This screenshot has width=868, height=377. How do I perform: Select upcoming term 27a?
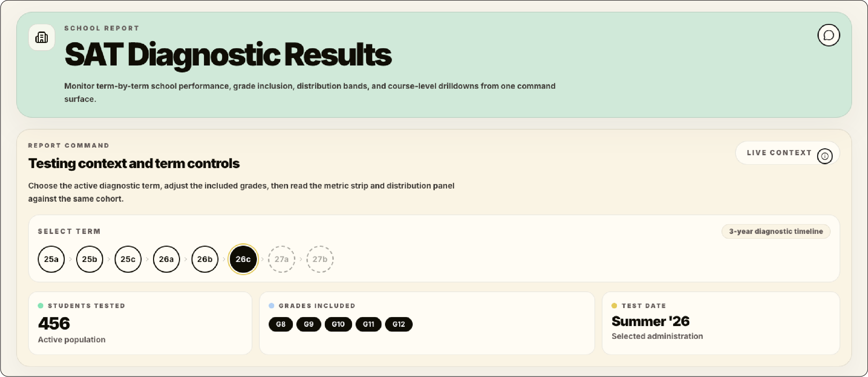281,259
